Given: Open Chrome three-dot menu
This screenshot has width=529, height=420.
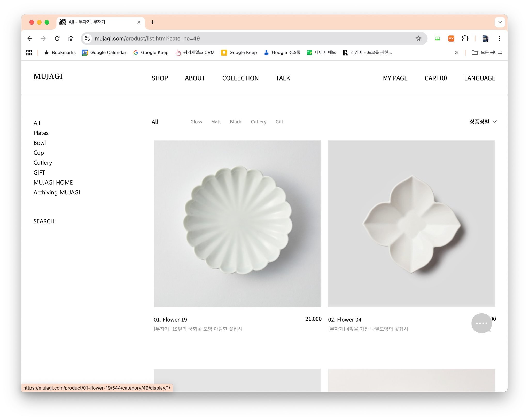Looking at the screenshot, I should coord(499,38).
